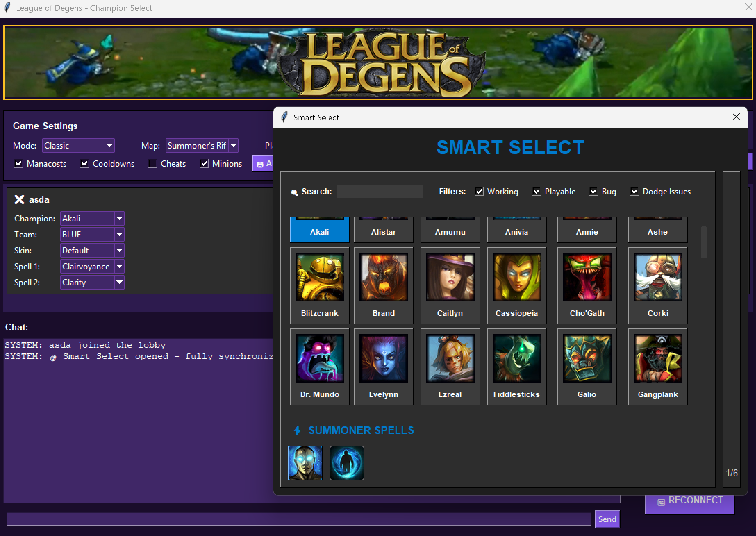Click the champion Search field
This screenshot has width=756, height=536.
click(x=380, y=191)
